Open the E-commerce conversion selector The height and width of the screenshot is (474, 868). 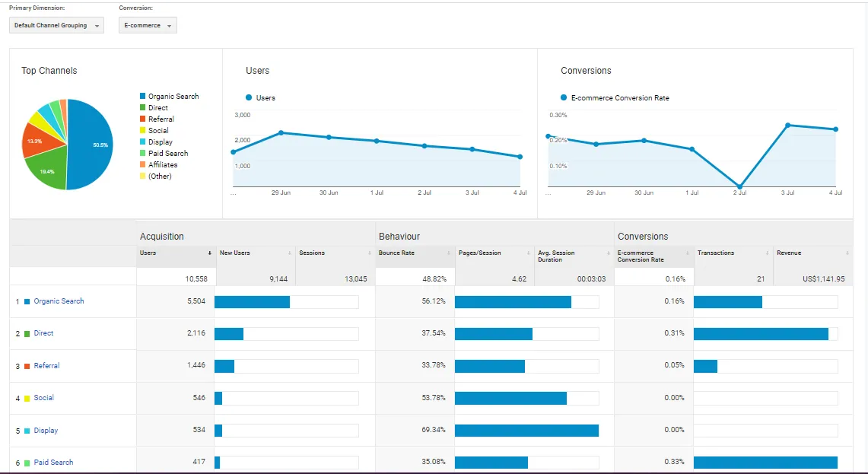coord(147,25)
